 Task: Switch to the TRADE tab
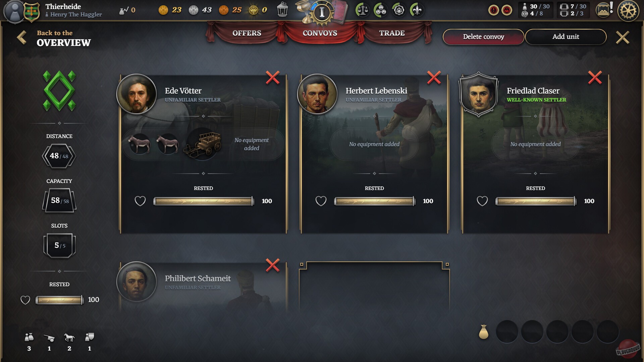point(392,33)
